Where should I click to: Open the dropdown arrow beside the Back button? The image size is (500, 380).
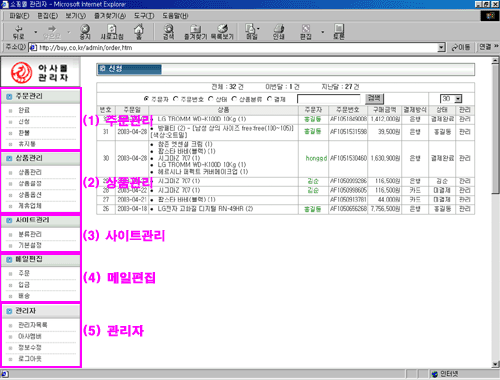tap(36, 32)
